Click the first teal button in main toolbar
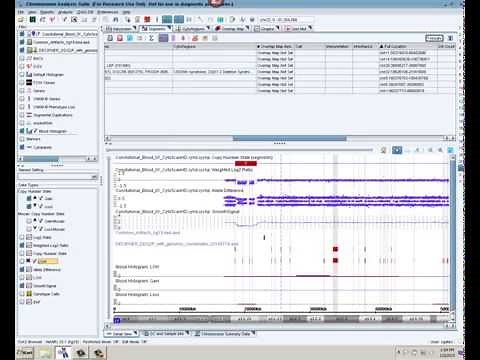This screenshot has height=360, width=480. 167,20
